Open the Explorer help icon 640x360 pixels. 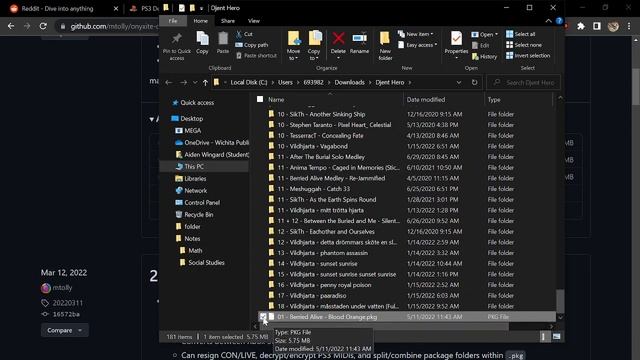tap(559, 21)
